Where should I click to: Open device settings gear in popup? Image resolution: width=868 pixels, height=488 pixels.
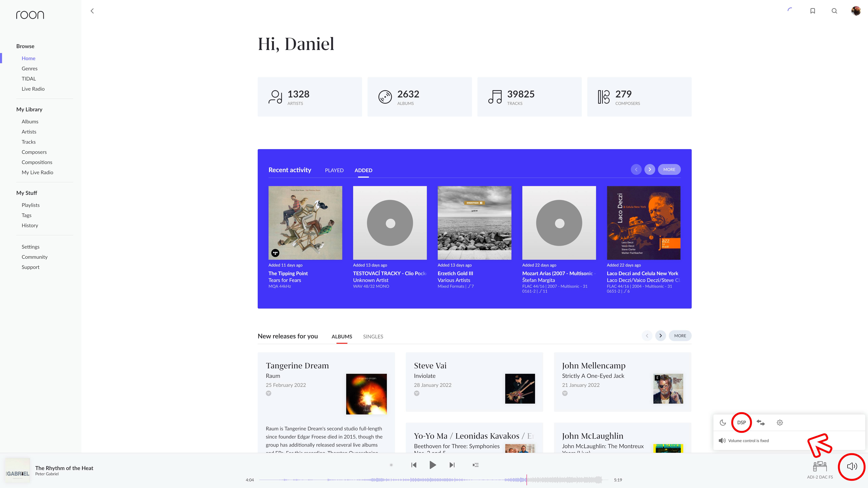pos(780,422)
